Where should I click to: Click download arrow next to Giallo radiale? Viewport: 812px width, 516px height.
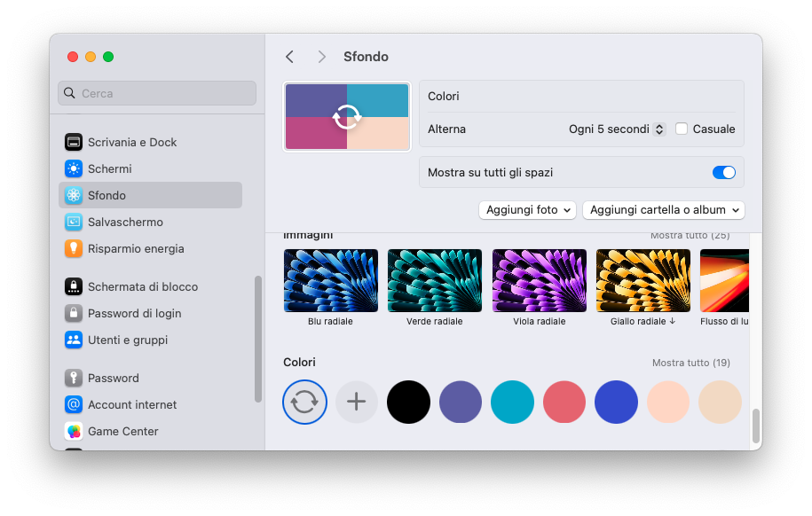point(672,321)
